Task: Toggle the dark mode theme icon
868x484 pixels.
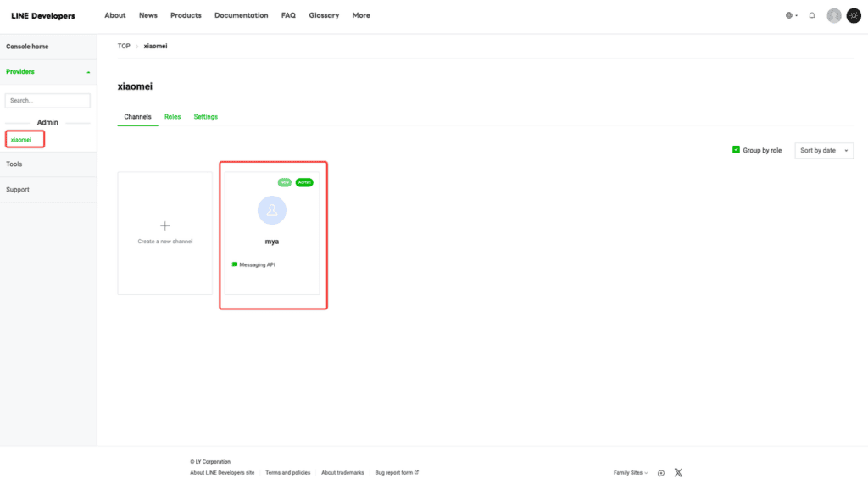Action: (854, 15)
